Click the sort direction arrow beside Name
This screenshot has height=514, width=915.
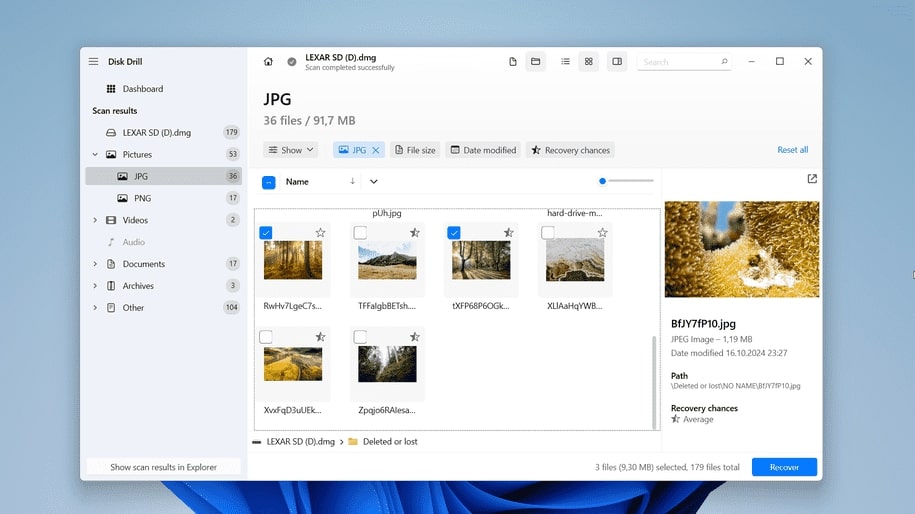(352, 181)
